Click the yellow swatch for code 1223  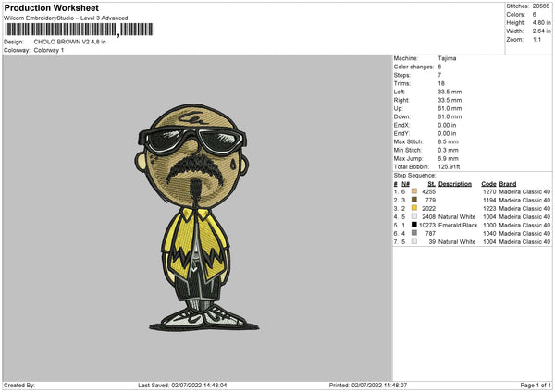(x=414, y=208)
